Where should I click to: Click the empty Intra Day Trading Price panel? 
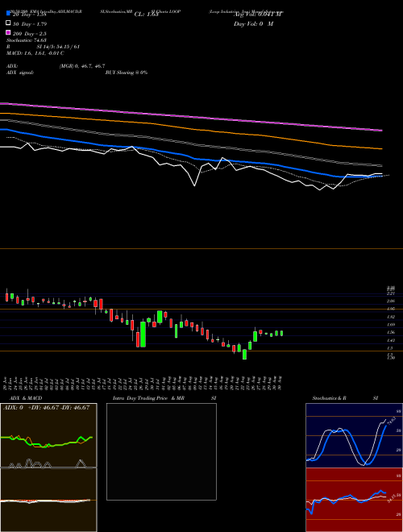pos(161,451)
